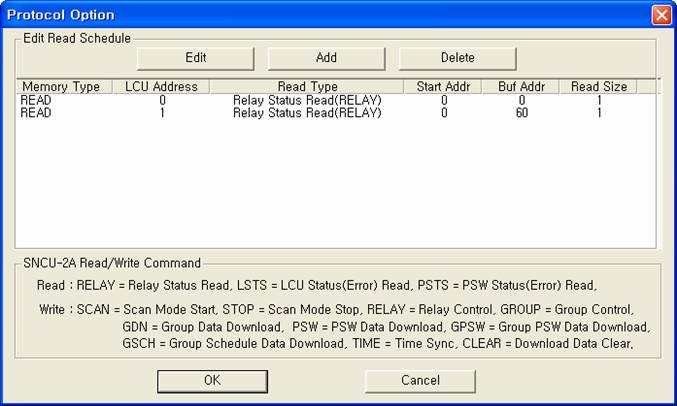The height and width of the screenshot is (406, 677).
Task: Confirm the dialog with OK
Action: (212, 380)
